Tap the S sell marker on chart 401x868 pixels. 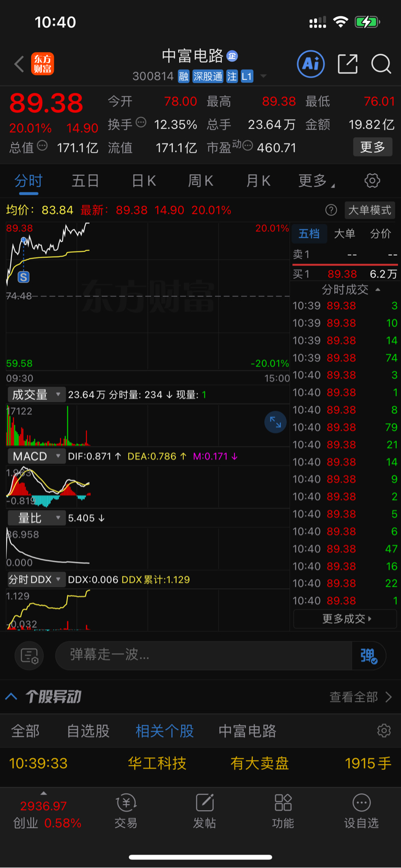pyautogui.click(x=23, y=277)
